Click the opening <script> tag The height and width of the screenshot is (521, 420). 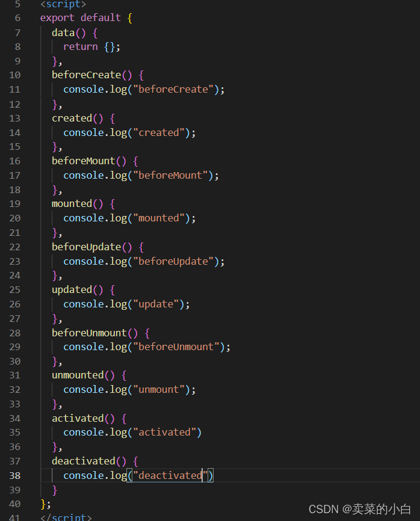pyautogui.click(x=63, y=4)
